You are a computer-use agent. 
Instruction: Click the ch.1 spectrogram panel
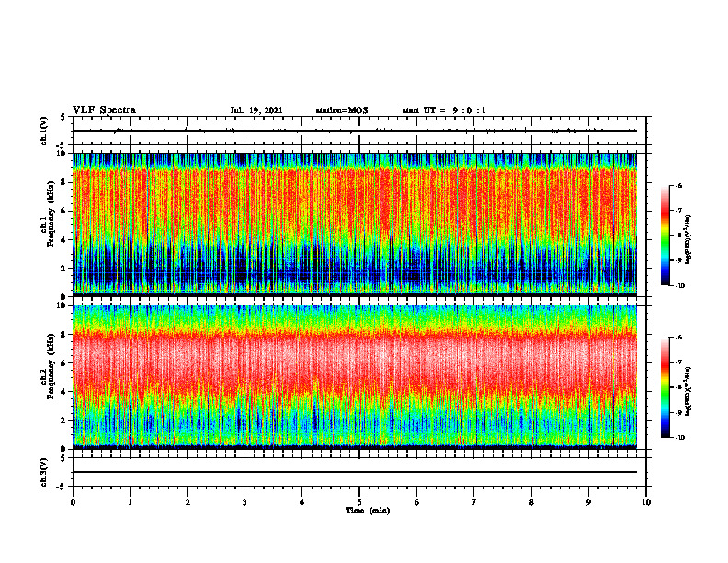point(355,224)
